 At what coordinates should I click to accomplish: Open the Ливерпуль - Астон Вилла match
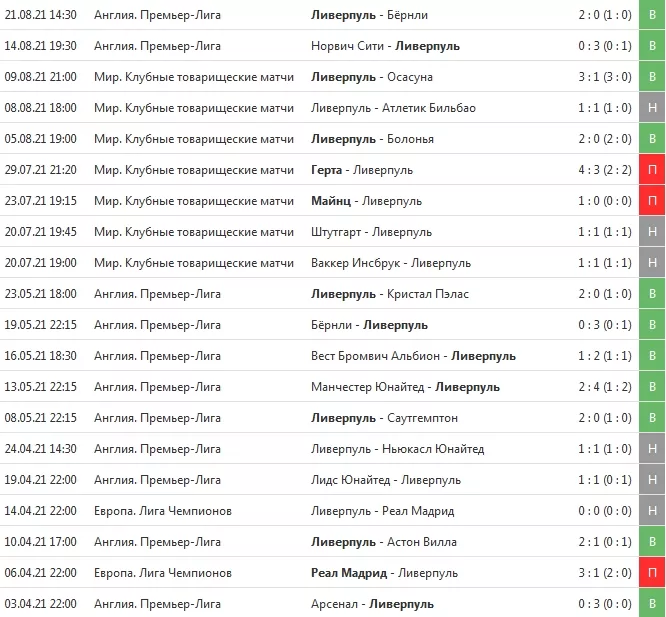click(384, 542)
